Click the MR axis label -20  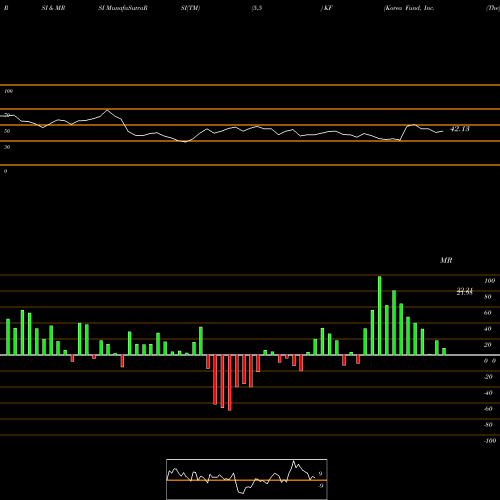tap(488, 377)
